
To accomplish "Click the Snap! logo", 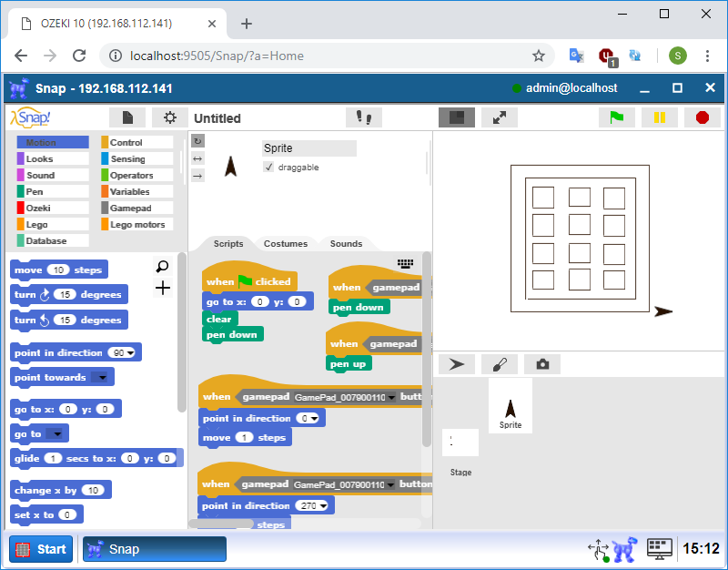I will [30, 117].
